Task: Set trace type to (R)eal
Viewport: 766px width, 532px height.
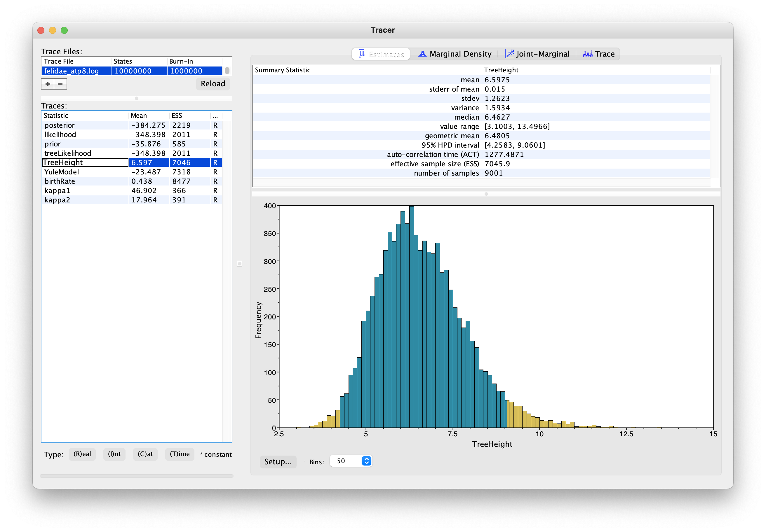Action: (x=82, y=454)
